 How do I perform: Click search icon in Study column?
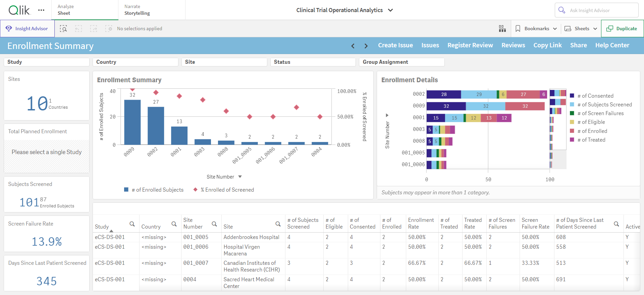(x=132, y=224)
